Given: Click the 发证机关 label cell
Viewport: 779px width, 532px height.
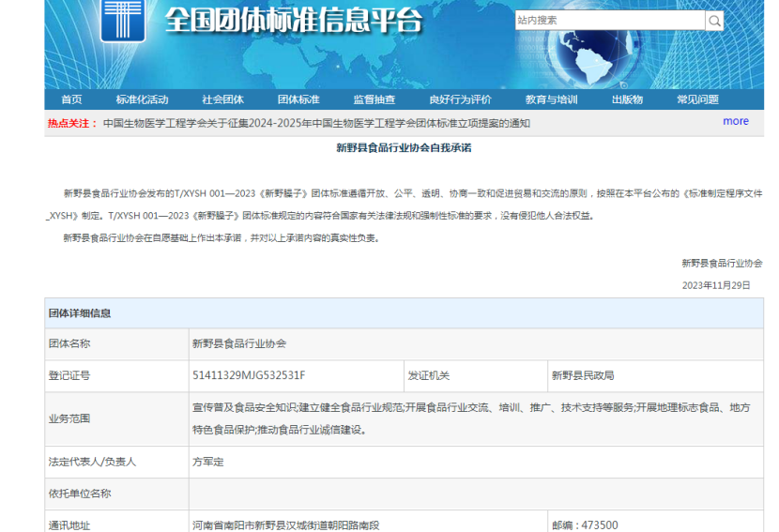Looking at the screenshot, I should click(x=476, y=375).
